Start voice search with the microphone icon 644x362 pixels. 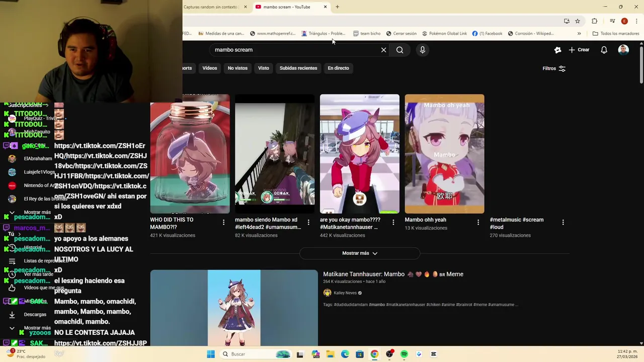(423, 50)
